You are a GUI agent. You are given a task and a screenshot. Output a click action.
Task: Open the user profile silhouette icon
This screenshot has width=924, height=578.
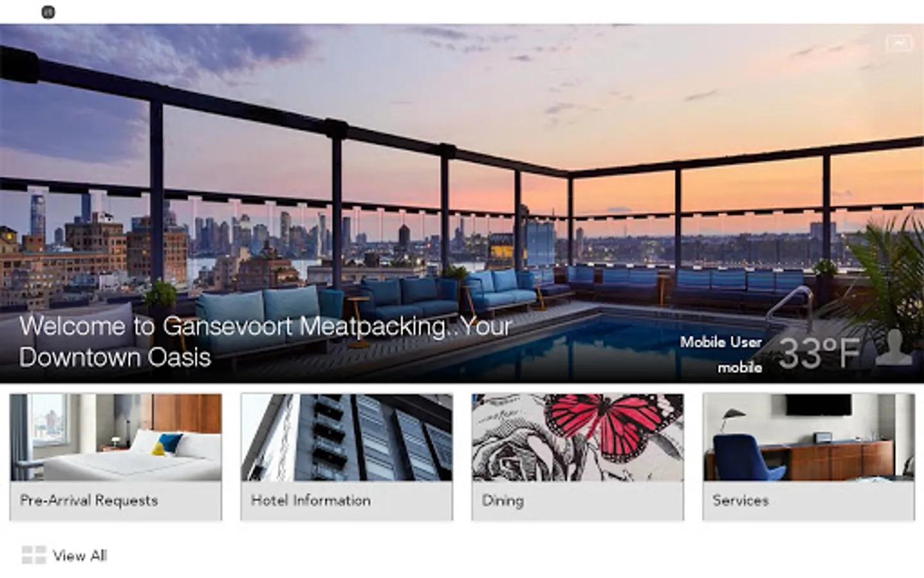894,348
